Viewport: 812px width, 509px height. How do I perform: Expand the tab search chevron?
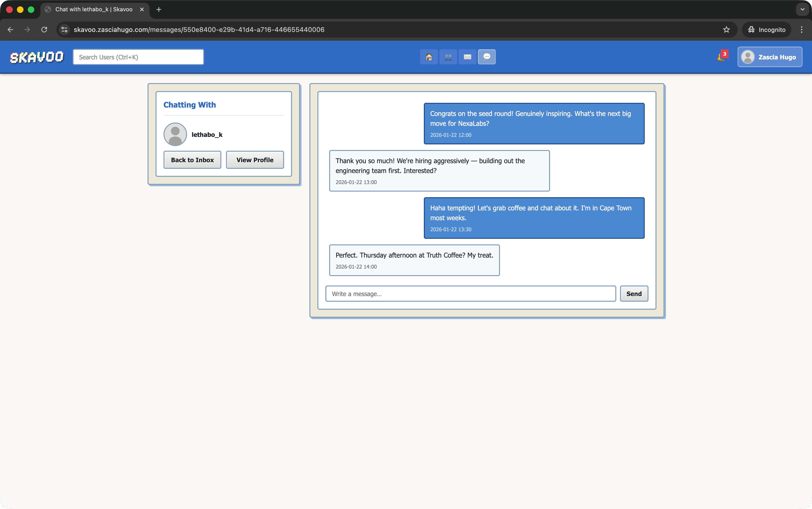point(802,9)
